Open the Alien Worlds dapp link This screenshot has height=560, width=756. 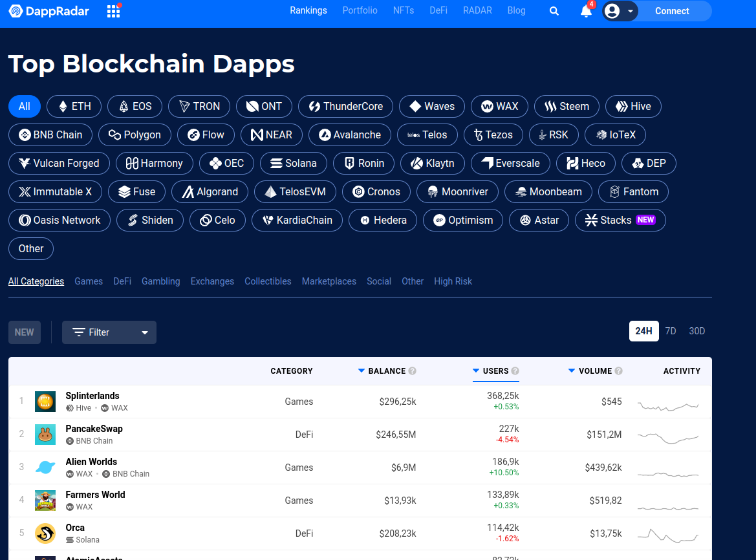(x=92, y=462)
